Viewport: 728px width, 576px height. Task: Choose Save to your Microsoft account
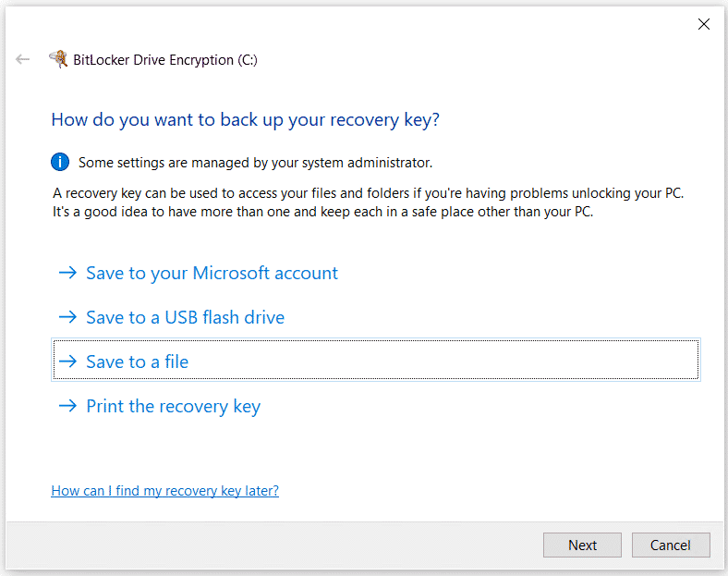pos(212,273)
